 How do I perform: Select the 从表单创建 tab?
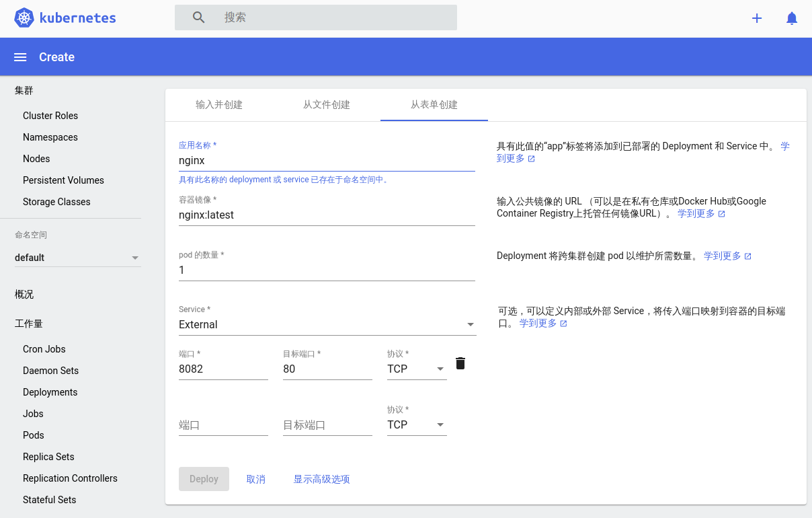point(434,105)
